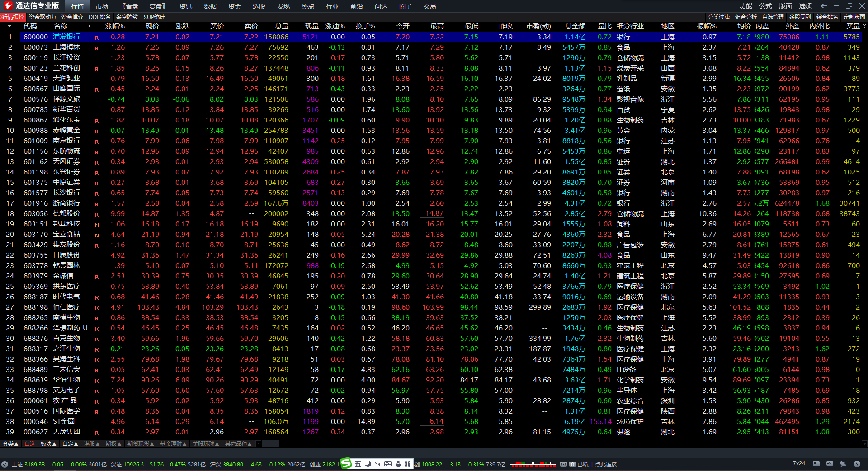The height and width of the screenshot is (471, 868).
Task: Click the question mark help icon beside 买量
Action: [x=864, y=26]
